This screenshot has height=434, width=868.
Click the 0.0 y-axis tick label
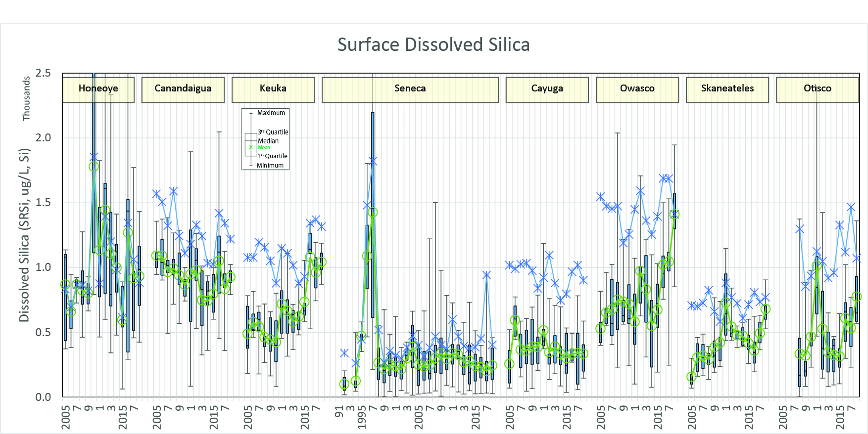43,397
